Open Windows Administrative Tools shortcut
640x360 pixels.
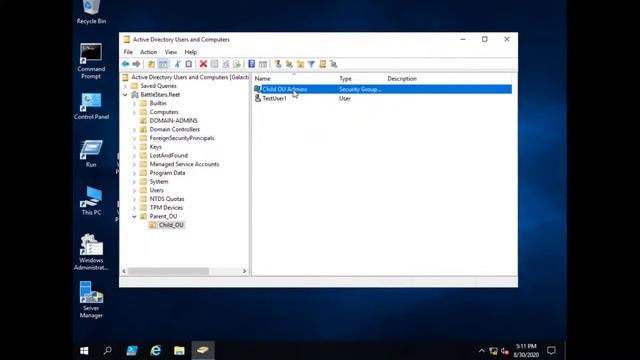[x=91, y=252]
